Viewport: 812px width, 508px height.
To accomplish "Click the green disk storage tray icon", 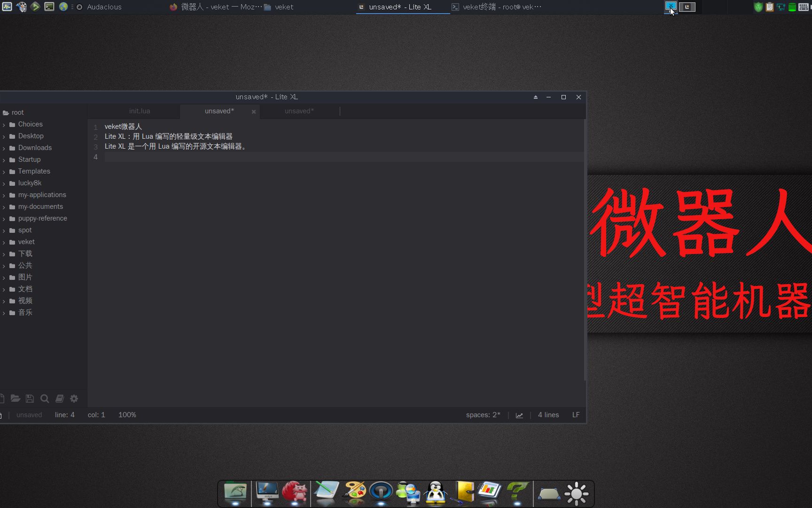I will tap(792, 7).
